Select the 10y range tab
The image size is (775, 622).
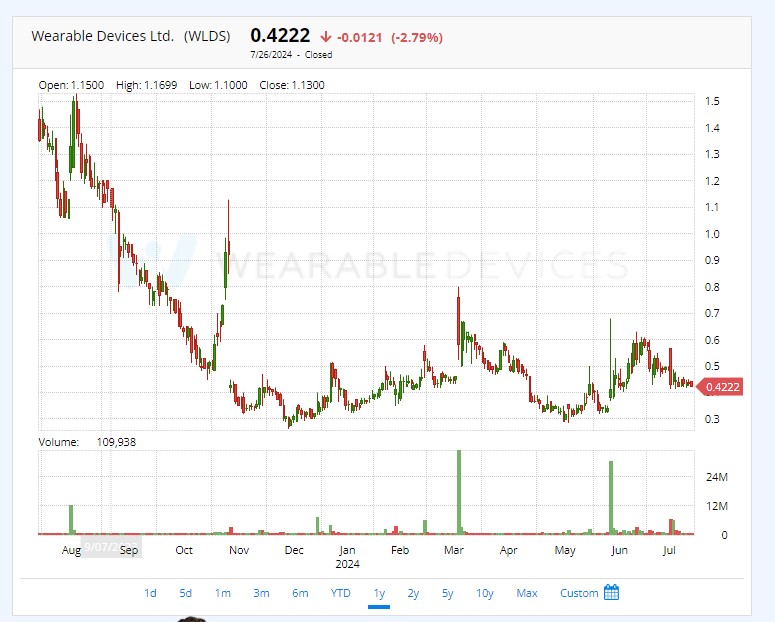coord(485,593)
